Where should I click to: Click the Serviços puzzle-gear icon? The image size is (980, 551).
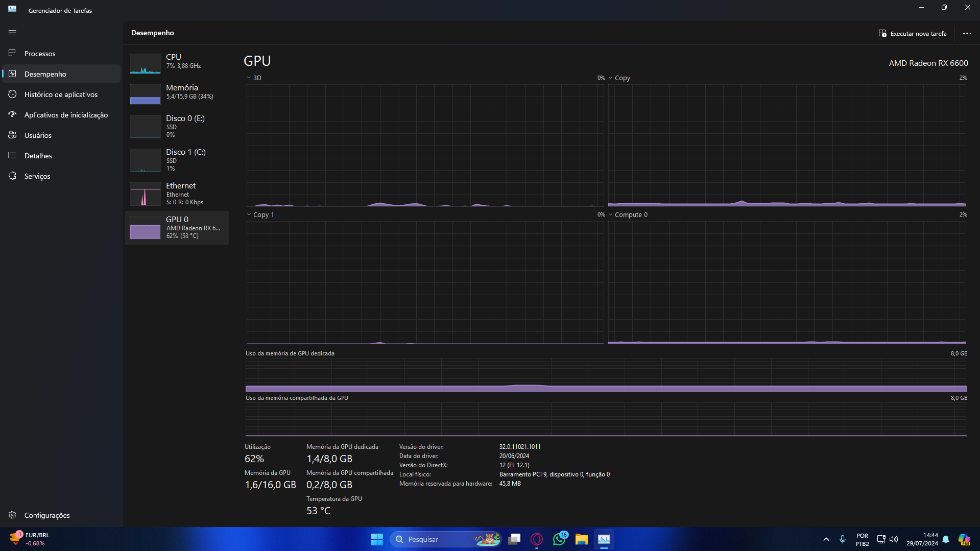pos(12,176)
